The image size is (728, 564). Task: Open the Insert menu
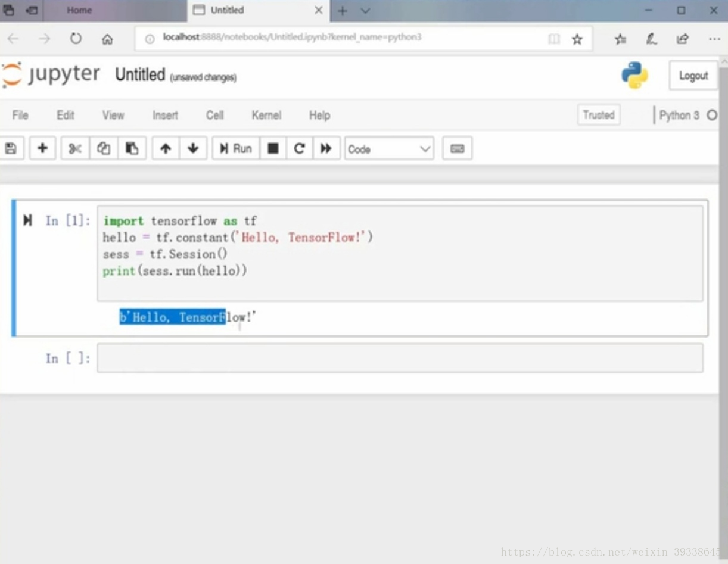(x=165, y=115)
